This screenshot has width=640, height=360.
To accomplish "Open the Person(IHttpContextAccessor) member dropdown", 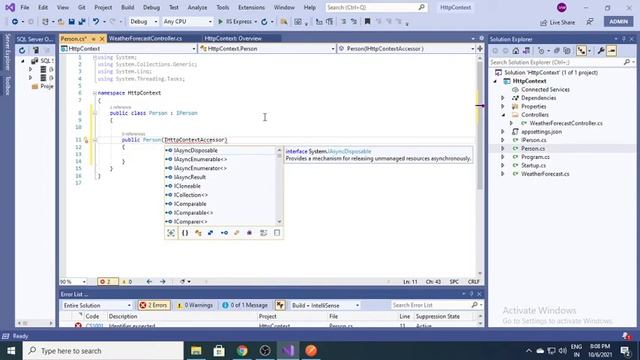I will click(x=406, y=49).
